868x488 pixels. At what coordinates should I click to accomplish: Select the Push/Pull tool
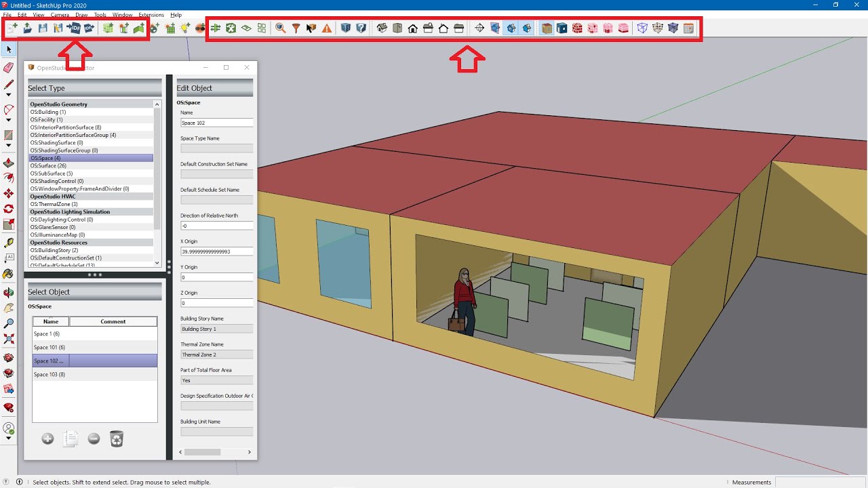(x=9, y=163)
